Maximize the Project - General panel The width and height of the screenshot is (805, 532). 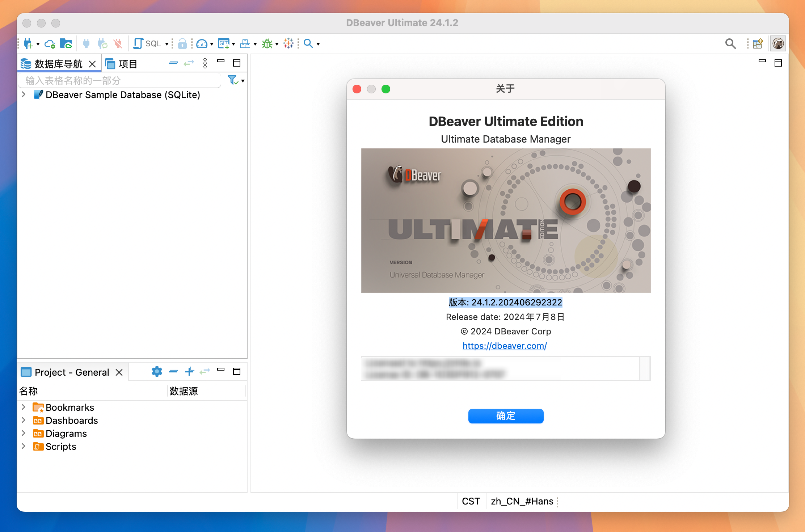tap(237, 371)
